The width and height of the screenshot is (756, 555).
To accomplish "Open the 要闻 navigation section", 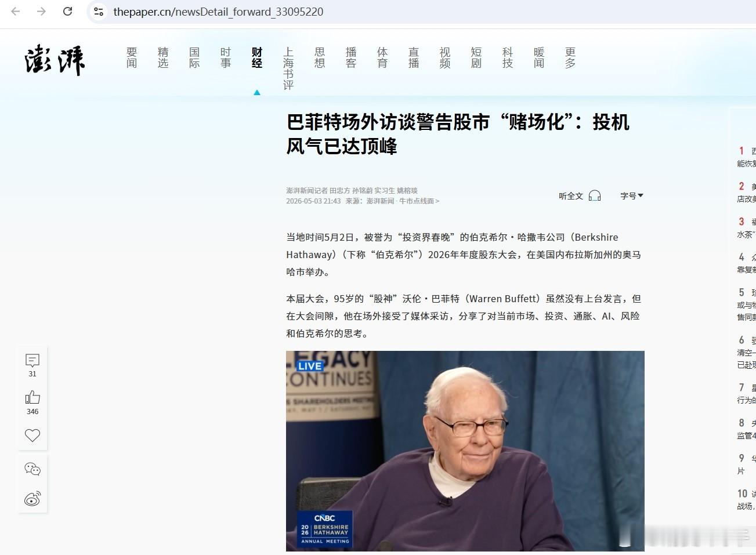I will [x=132, y=58].
